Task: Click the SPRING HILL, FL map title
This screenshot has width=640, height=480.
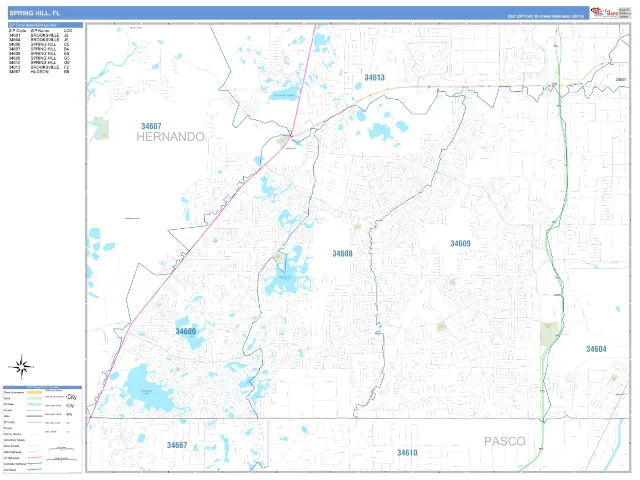Action: coord(35,13)
